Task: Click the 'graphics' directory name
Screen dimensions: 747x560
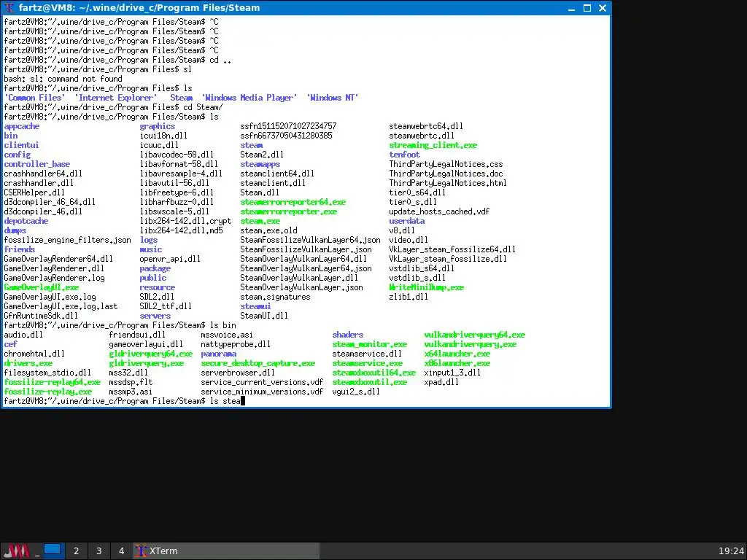Action: [x=158, y=126]
